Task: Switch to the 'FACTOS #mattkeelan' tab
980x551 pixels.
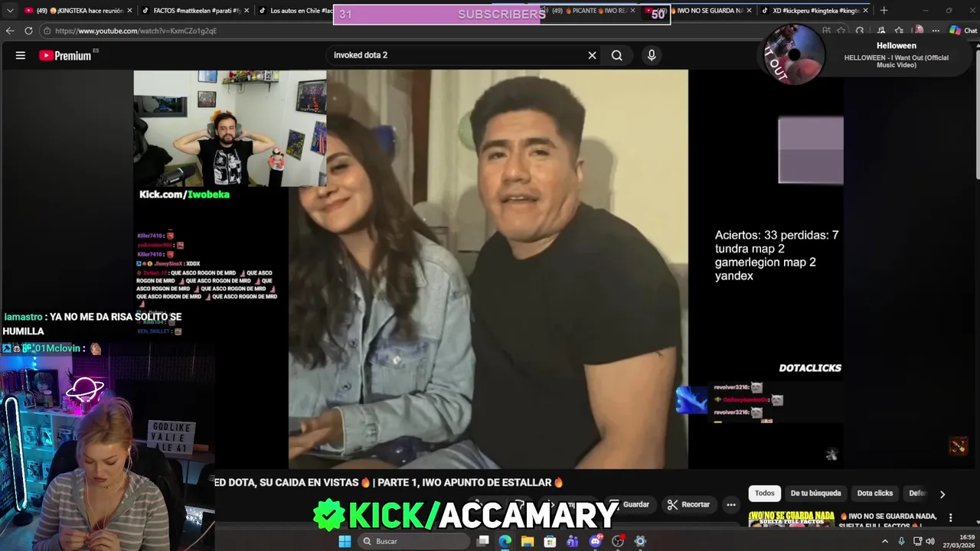Action: coord(194,11)
